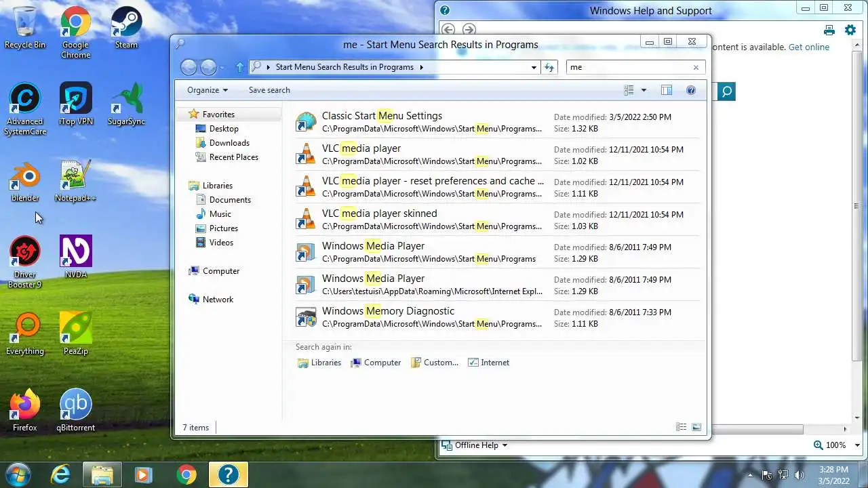Select Documents library
868x488 pixels.
(x=223, y=200)
